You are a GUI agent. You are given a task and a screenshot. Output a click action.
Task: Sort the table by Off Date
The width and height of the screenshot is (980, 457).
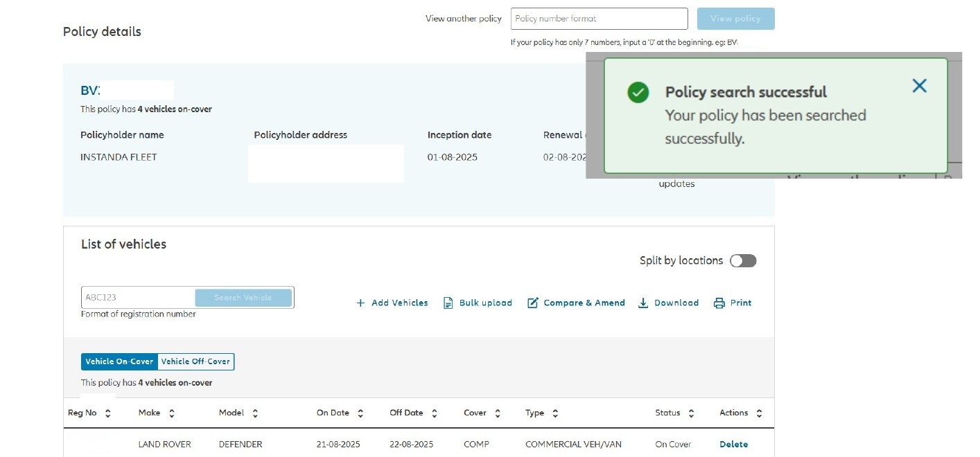[x=435, y=413]
